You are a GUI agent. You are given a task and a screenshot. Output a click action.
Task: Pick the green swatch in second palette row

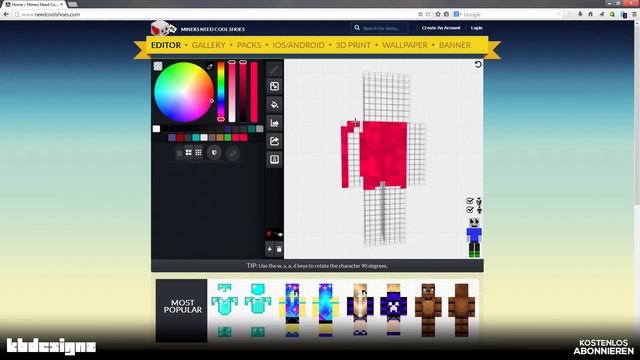pos(228,138)
